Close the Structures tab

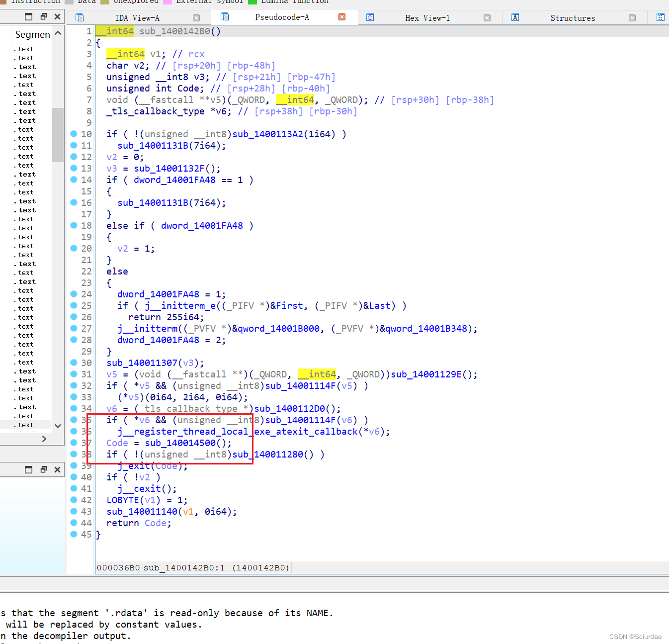[632, 18]
